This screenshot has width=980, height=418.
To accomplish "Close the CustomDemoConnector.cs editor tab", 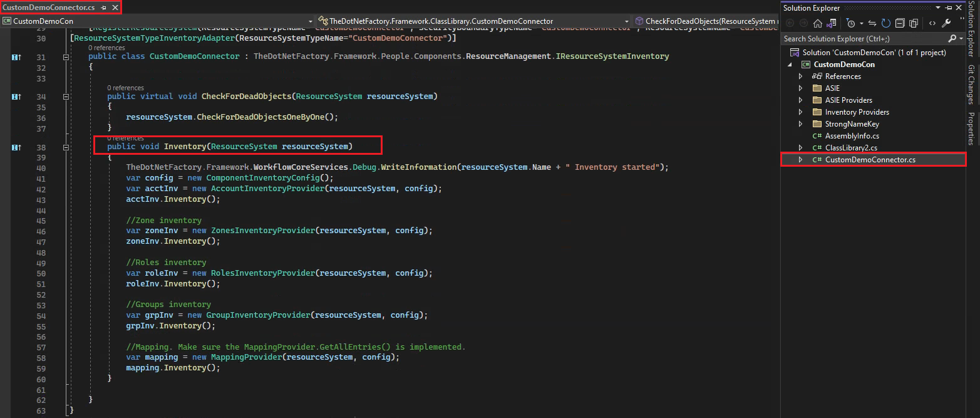I will tap(115, 8).
